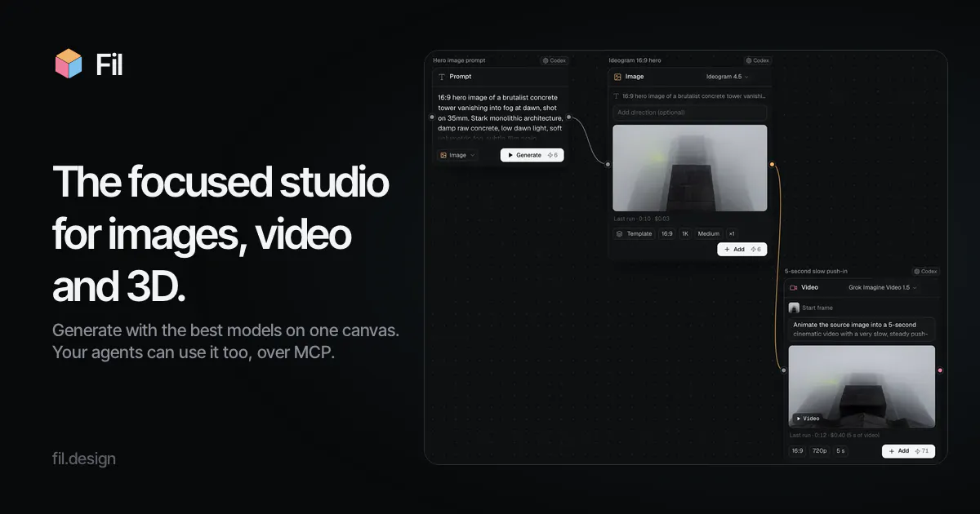
Task: Click the Add button in the Video node
Action: point(908,451)
